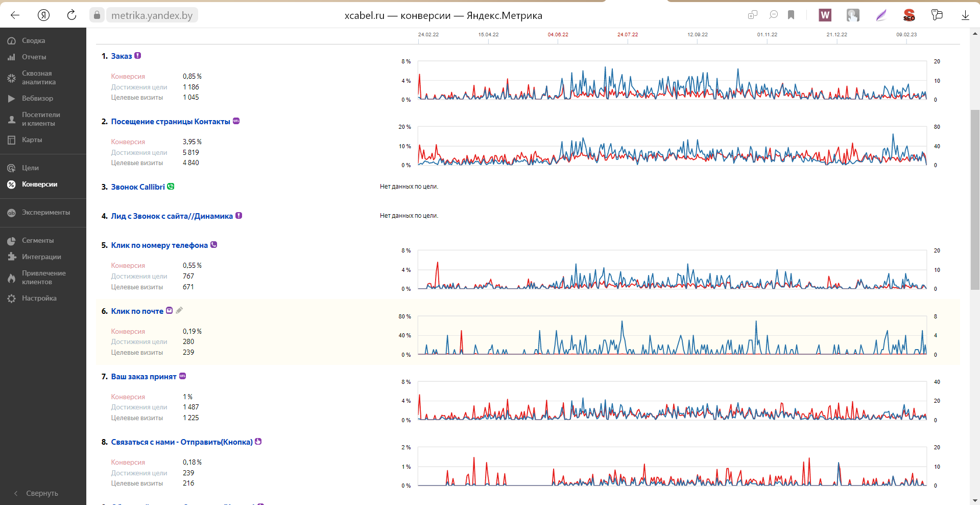Open Сводка in the left sidebar
This screenshot has height=505, width=980.
33,40
